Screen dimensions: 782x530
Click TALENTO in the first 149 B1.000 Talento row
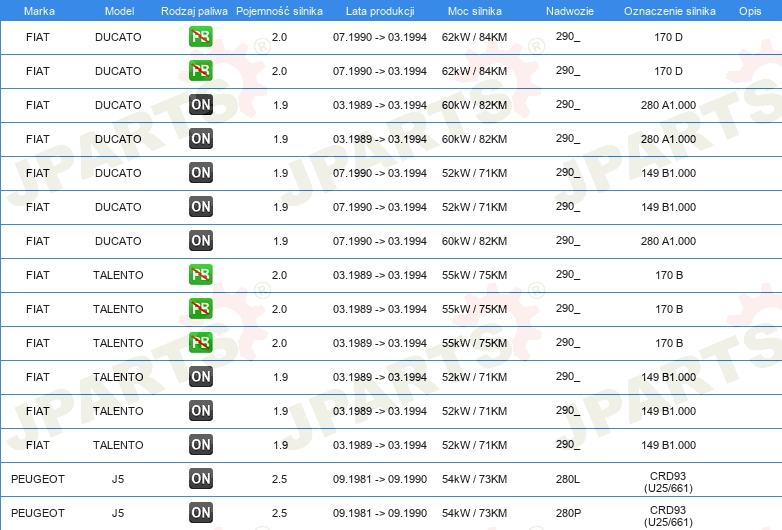[x=118, y=377]
